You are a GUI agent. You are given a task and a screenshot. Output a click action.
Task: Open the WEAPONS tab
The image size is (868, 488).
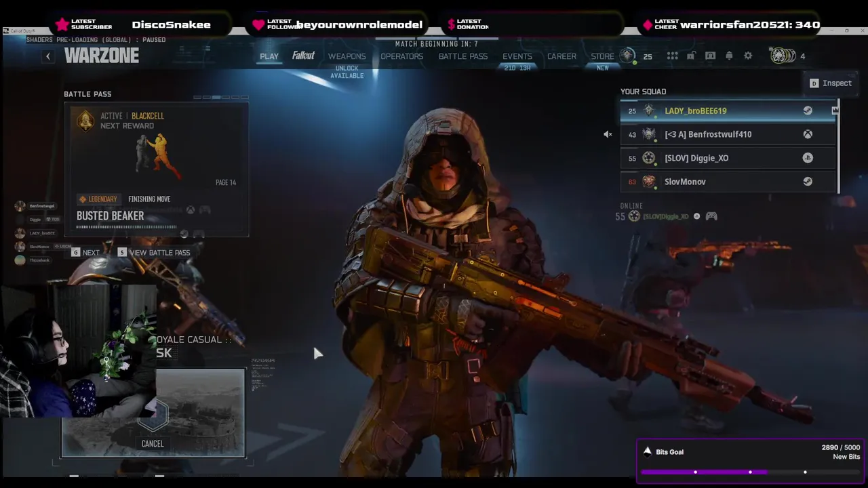click(347, 56)
